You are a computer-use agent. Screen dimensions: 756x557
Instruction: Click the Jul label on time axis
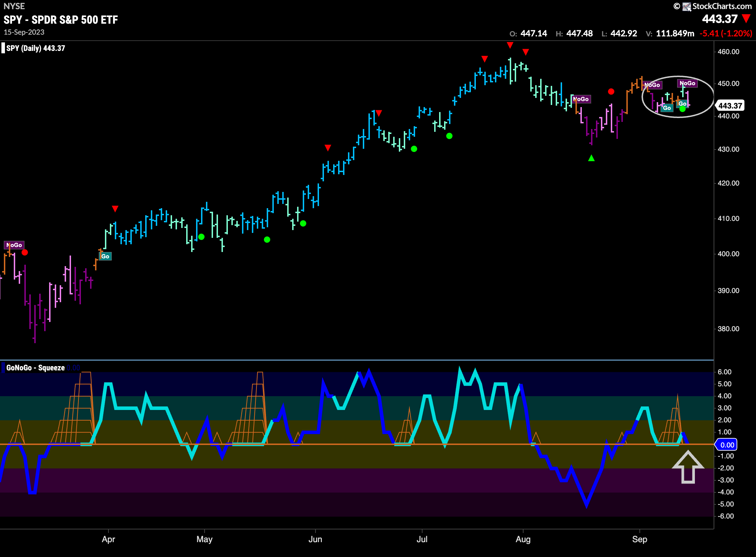point(422,539)
